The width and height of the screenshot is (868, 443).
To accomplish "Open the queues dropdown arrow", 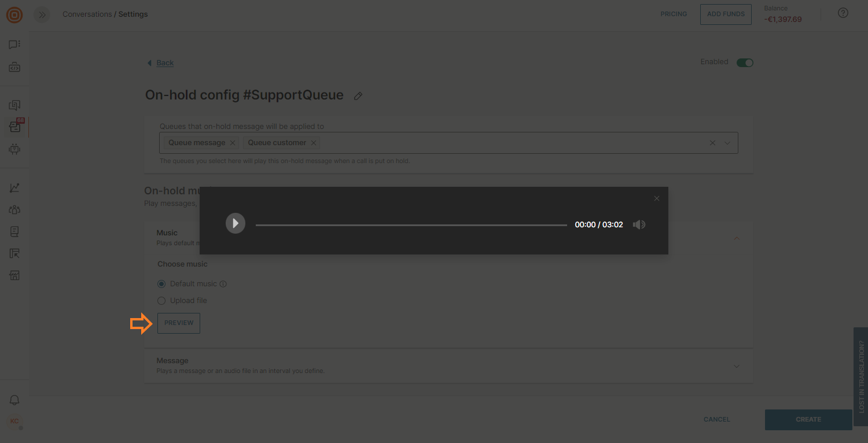I will tap(727, 143).
